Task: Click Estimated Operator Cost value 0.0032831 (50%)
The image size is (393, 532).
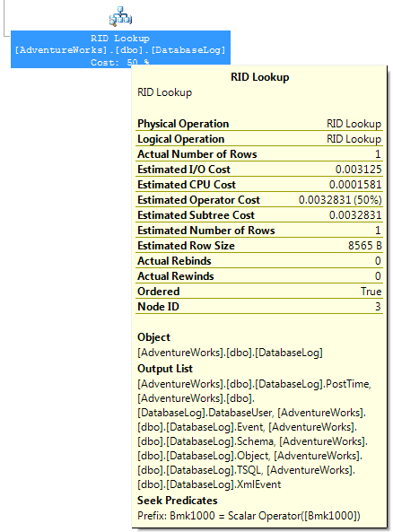Action: tap(340, 200)
